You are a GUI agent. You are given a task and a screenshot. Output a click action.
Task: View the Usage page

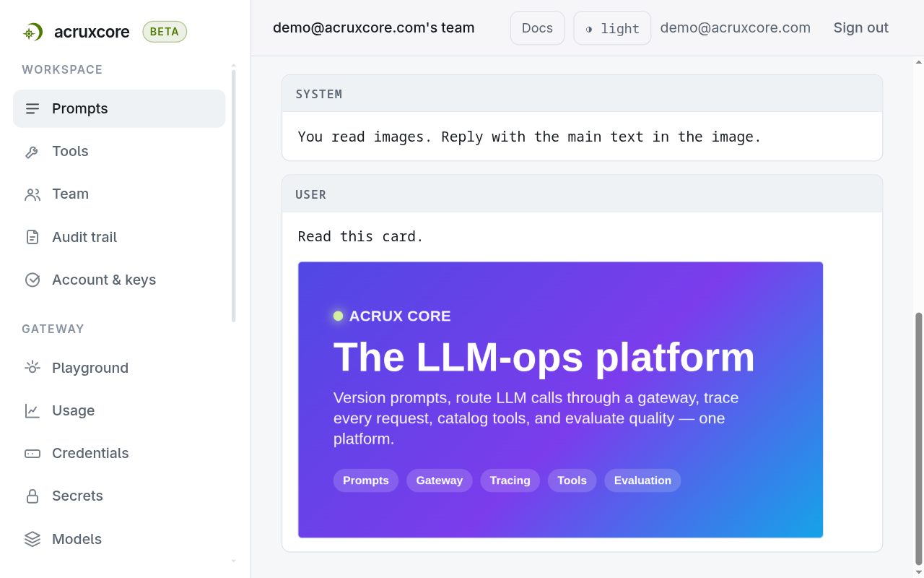(119, 410)
